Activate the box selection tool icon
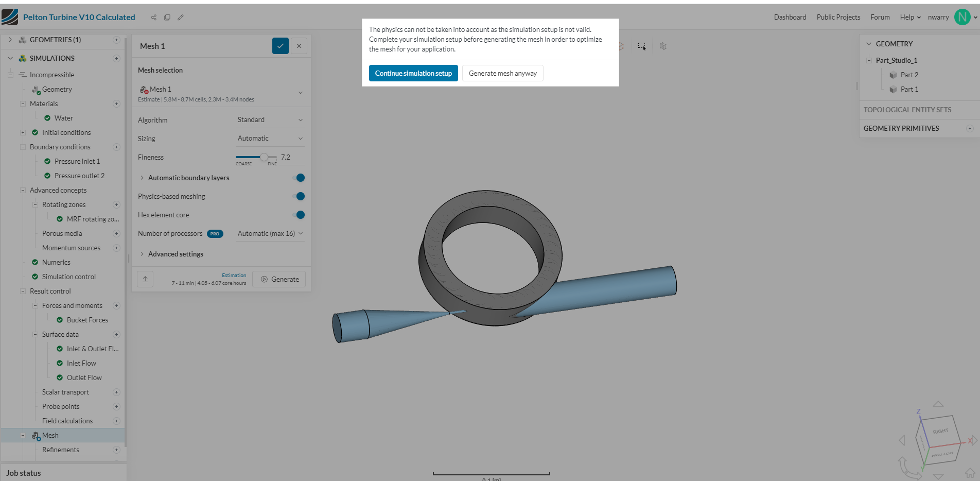 [x=642, y=46]
